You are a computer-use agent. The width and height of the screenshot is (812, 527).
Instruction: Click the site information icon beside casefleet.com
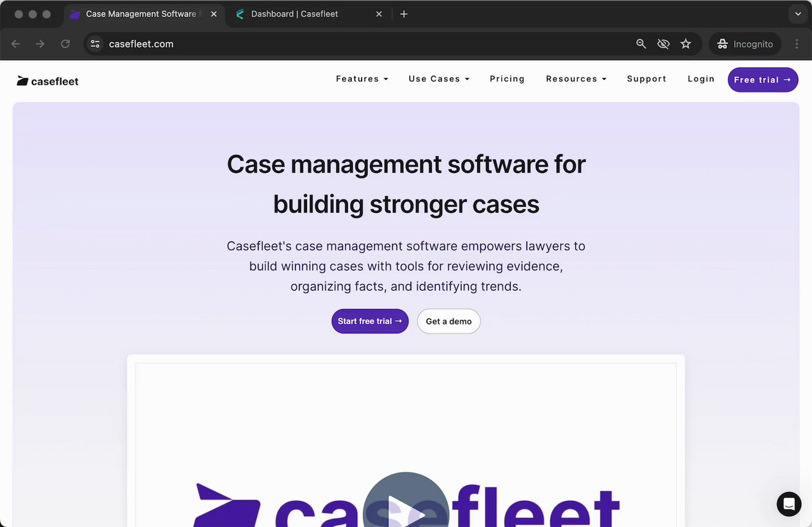pyautogui.click(x=95, y=44)
